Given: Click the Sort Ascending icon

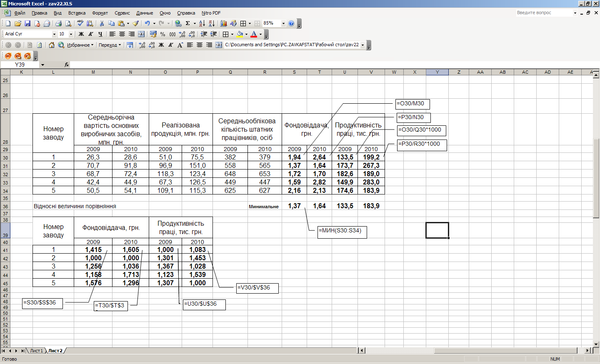Looking at the screenshot, I should coord(202,24).
